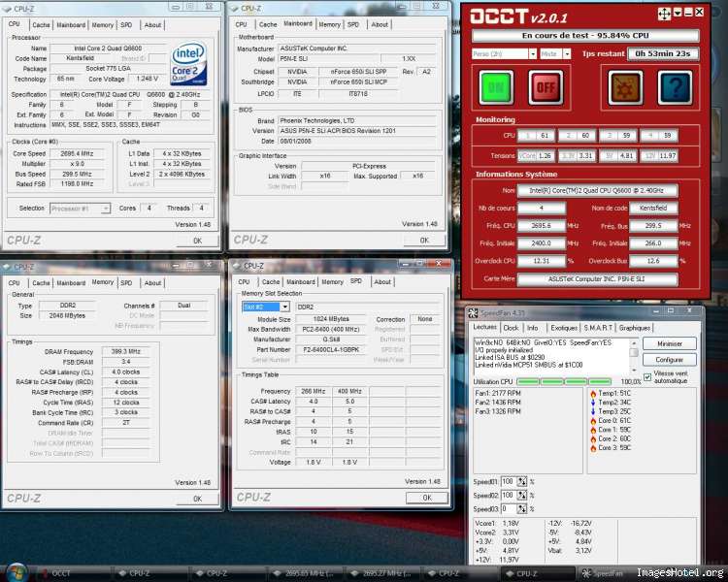Click OK in the CPU-Z SPD window
This screenshot has width=728, height=582.
tap(427, 498)
